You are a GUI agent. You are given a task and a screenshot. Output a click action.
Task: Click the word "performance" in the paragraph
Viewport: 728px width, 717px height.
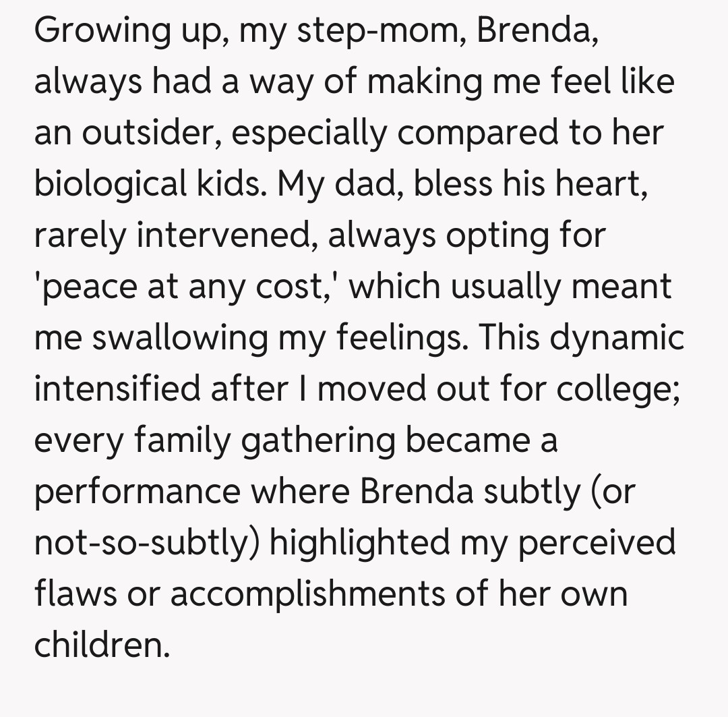[x=137, y=492]
